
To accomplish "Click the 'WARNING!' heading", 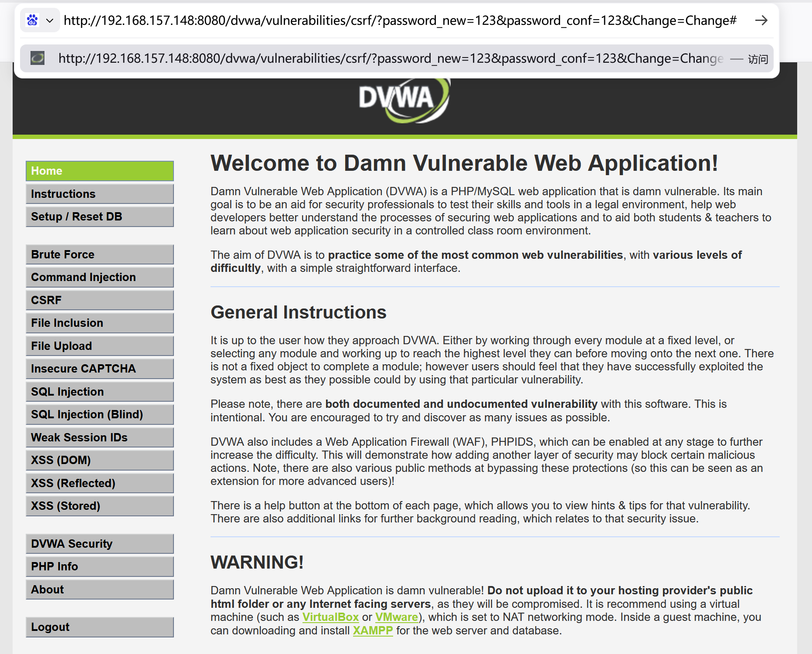I will (x=257, y=563).
